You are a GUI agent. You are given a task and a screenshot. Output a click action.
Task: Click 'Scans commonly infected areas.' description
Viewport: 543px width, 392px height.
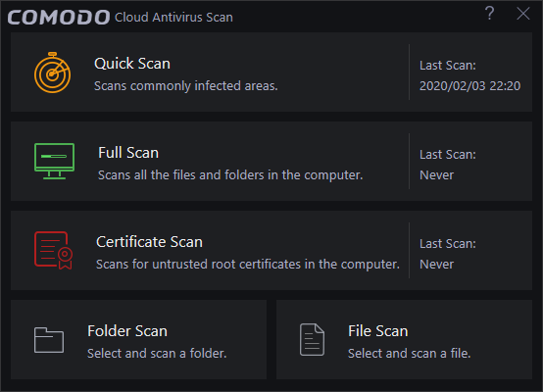click(186, 86)
